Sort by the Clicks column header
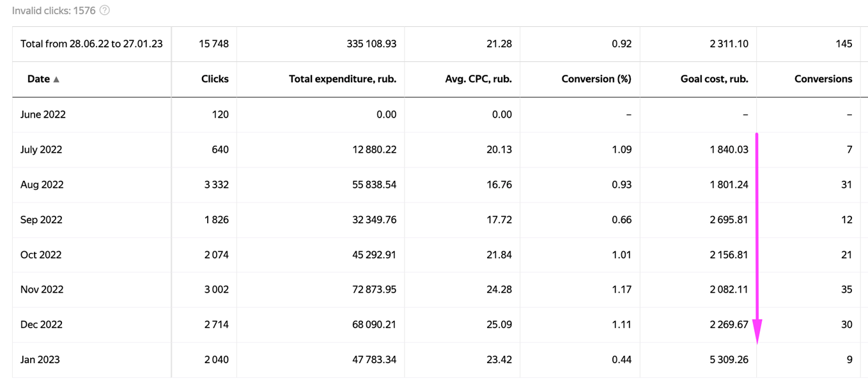 tap(214, 79)
